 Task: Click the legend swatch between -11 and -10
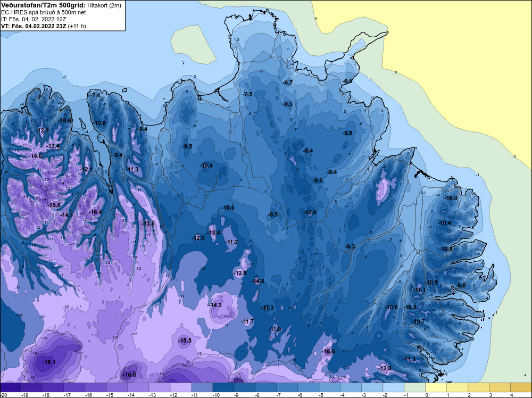click(202, 387)
